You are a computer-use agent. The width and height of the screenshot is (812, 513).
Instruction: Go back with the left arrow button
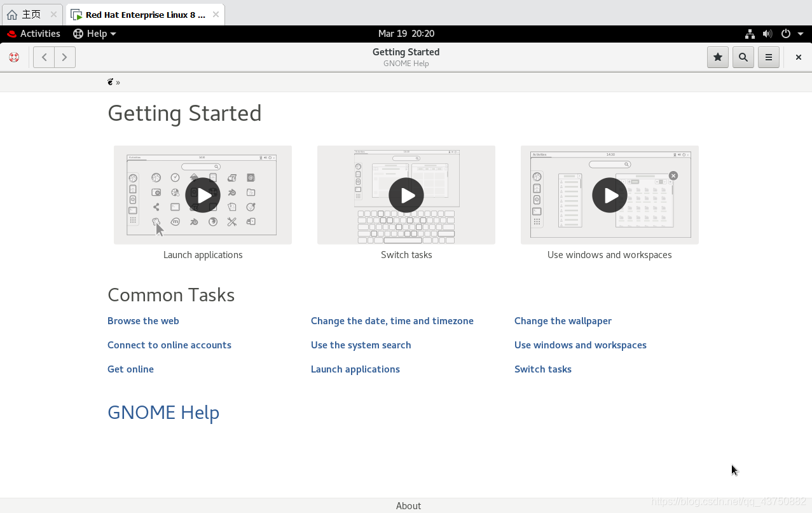pyautogui.click(x=44, y=57)
